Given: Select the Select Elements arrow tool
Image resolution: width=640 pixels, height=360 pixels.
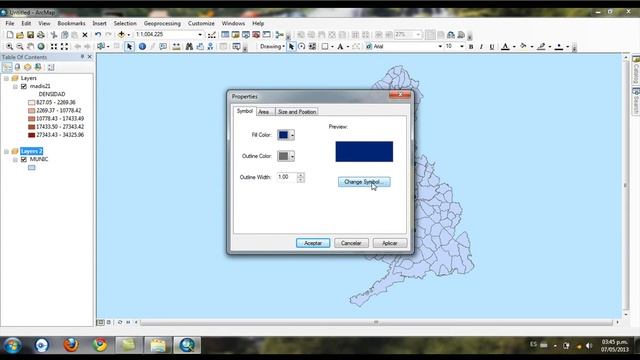Looking at the screenshot, I should click(x=129, y=47).
